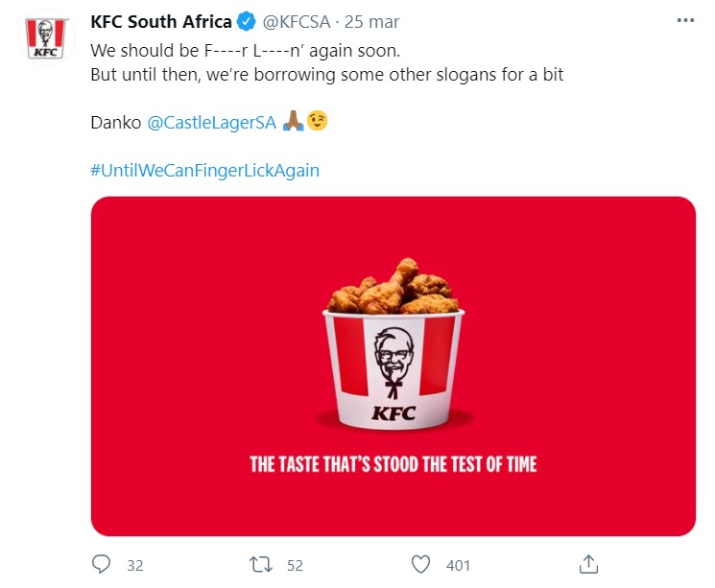Open the three-dot more options menu
The width and height of the screenshot is (715, 588).
[683, 21]
